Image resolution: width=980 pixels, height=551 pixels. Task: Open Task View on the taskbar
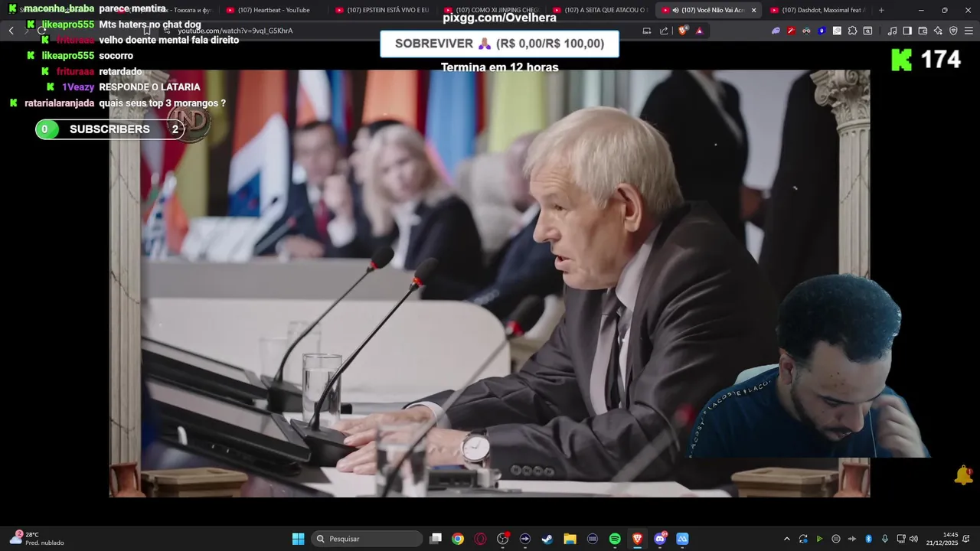(x=436, y=539)
